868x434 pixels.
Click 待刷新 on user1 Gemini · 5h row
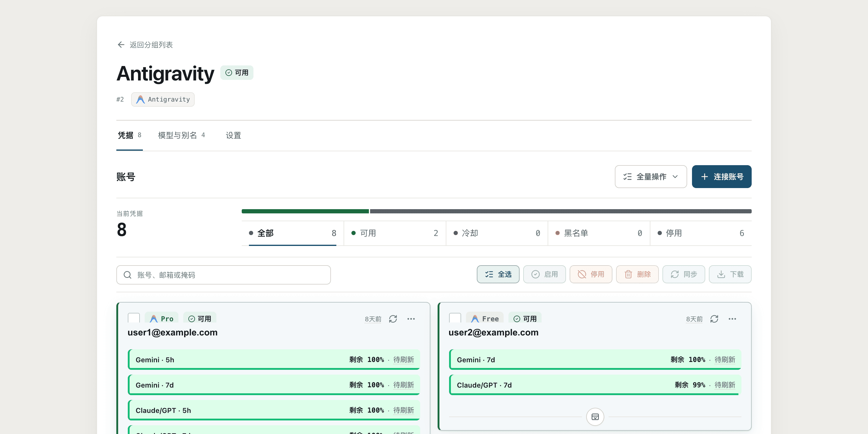(x=404, y=360)
